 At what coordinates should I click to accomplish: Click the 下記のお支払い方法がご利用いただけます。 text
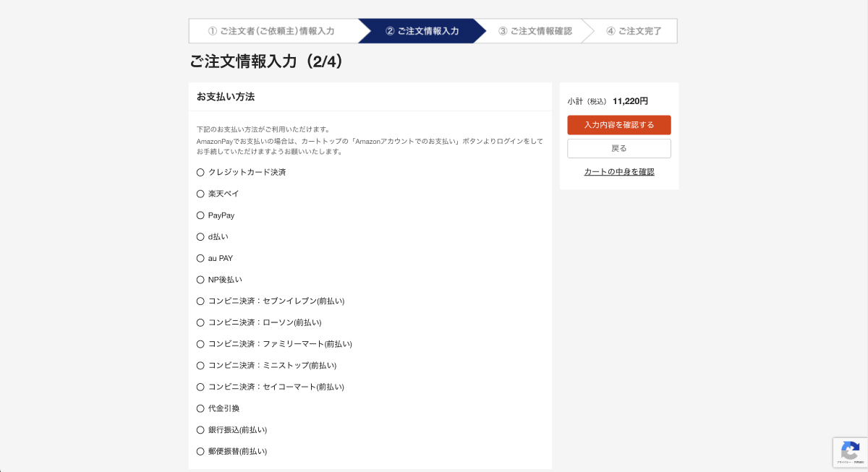pos(263,129)
